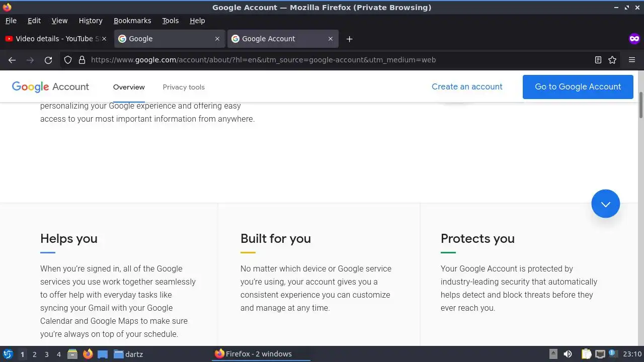The image size is (644, 362).
Task: Click the site security padlock icon
Action: click(x=82, y=60)
